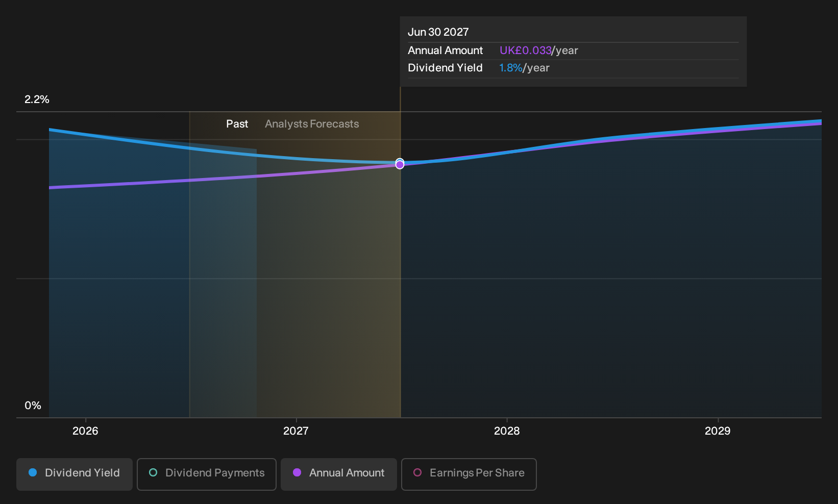The width and height of the screenshot is (838, 504).
Task: Select the 2027 x-axis label
Action: pos(296,431)
